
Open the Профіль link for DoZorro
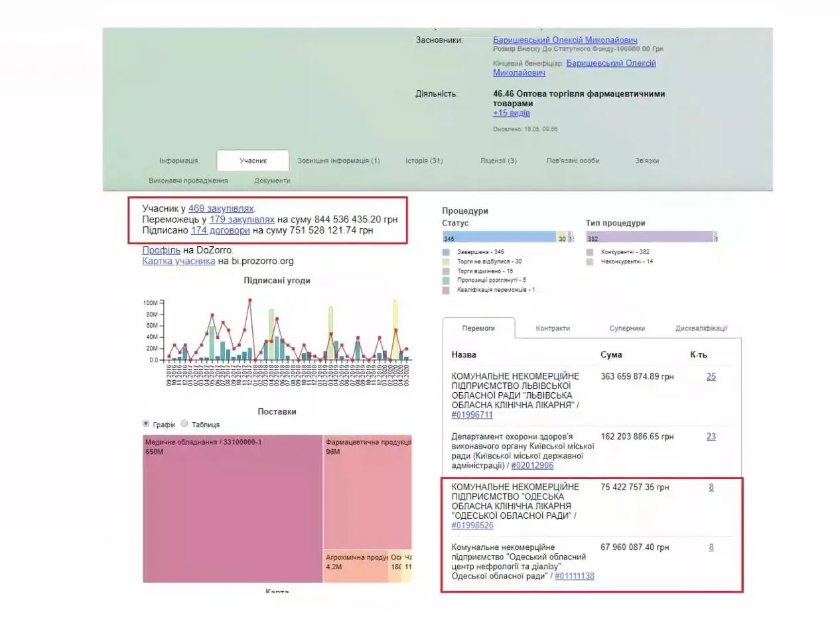coord(161,250)
